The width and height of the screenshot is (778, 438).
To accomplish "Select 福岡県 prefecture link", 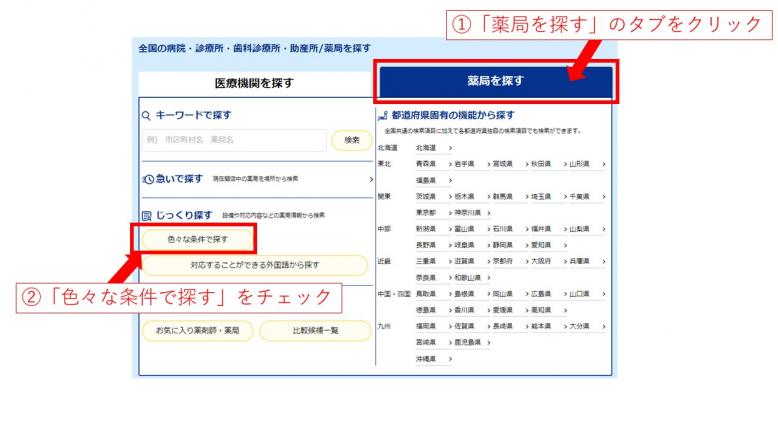I will (434, 326).
